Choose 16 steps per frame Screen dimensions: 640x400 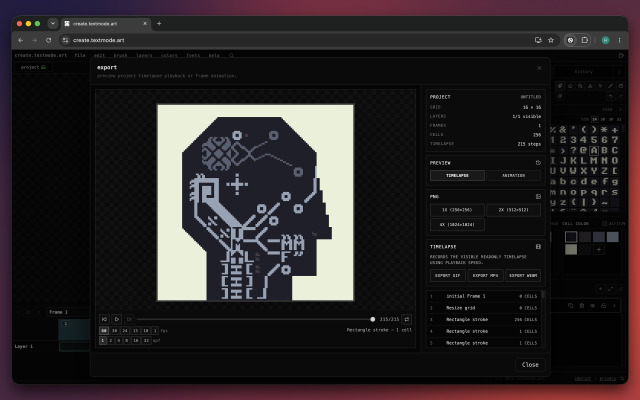136,340
